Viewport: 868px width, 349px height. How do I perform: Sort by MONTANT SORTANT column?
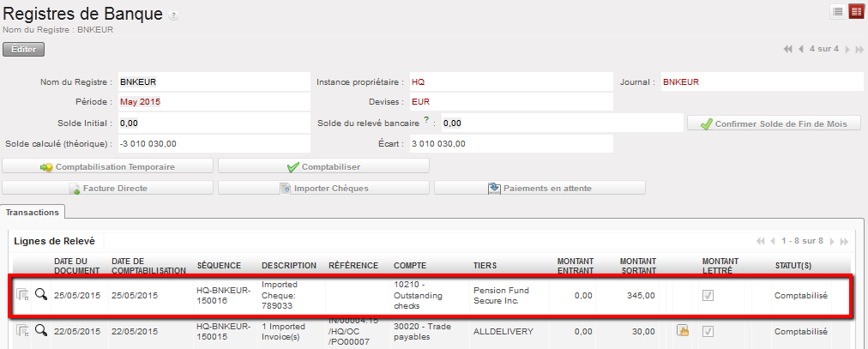638,266
